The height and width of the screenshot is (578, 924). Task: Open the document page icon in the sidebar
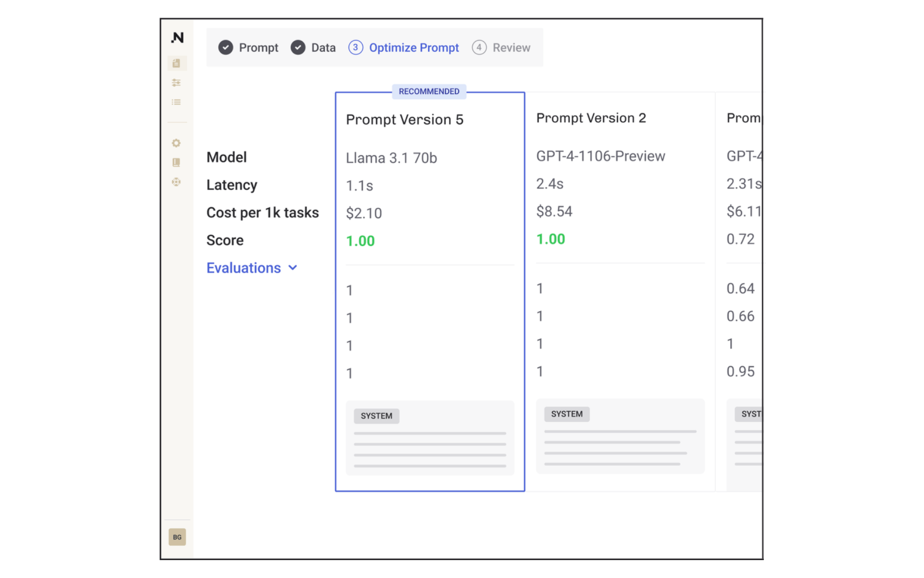(176, 63)
